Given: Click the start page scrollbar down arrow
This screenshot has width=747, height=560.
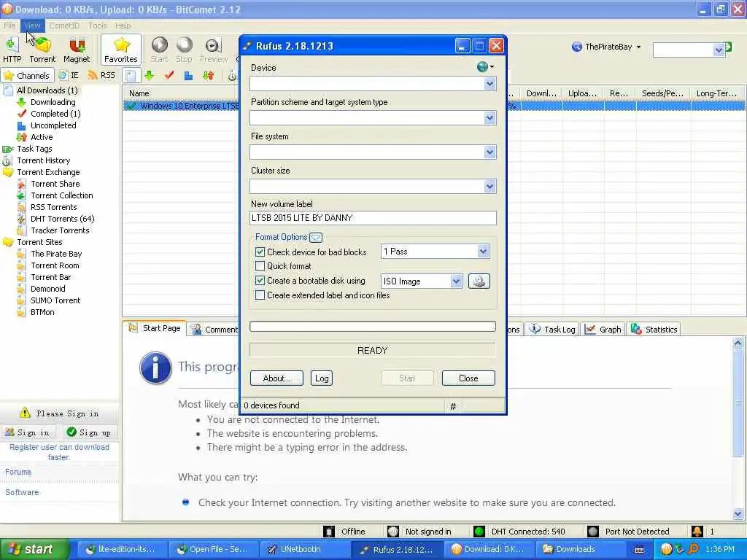Looking at the screenshot, I should coord(738,514).
